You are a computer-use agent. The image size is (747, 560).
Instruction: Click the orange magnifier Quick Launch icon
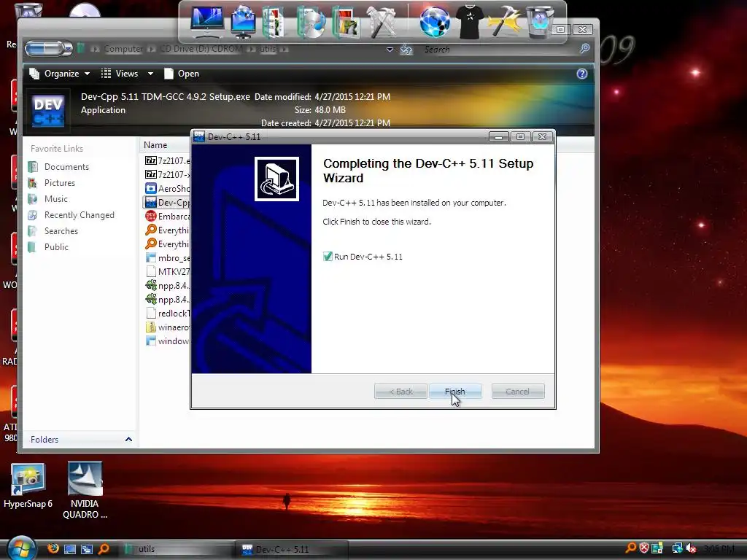pyautogui.click(x=104, y=549)
